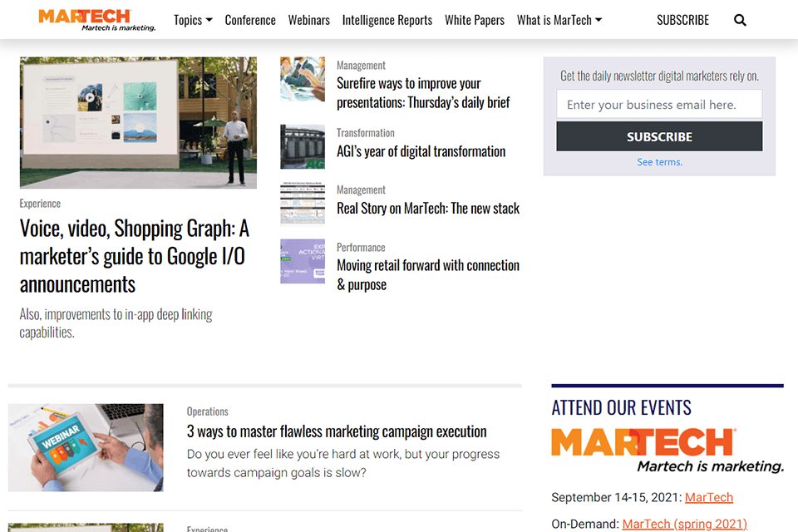Click 'Do you ever feel like' excerpt text

pyautogui.click(x=343, y=463)
